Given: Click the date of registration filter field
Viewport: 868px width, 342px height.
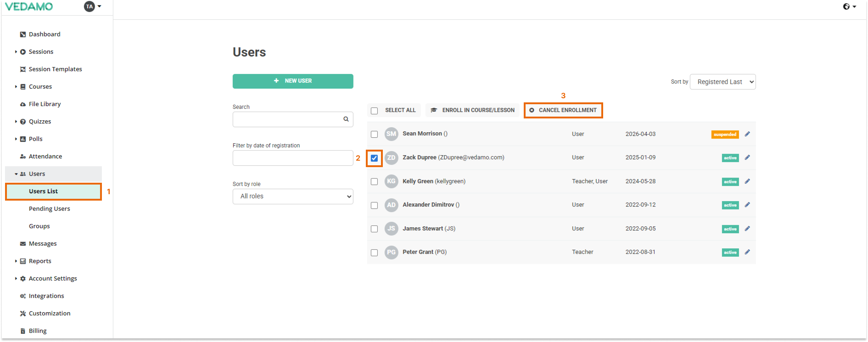Looking at the screenshot, I should [293, 158].
